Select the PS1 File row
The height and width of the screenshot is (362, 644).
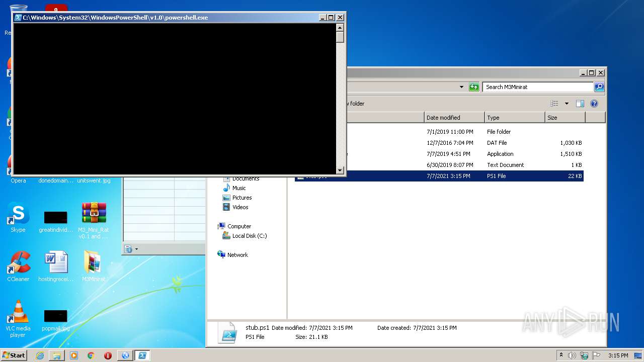pos(439,176)
